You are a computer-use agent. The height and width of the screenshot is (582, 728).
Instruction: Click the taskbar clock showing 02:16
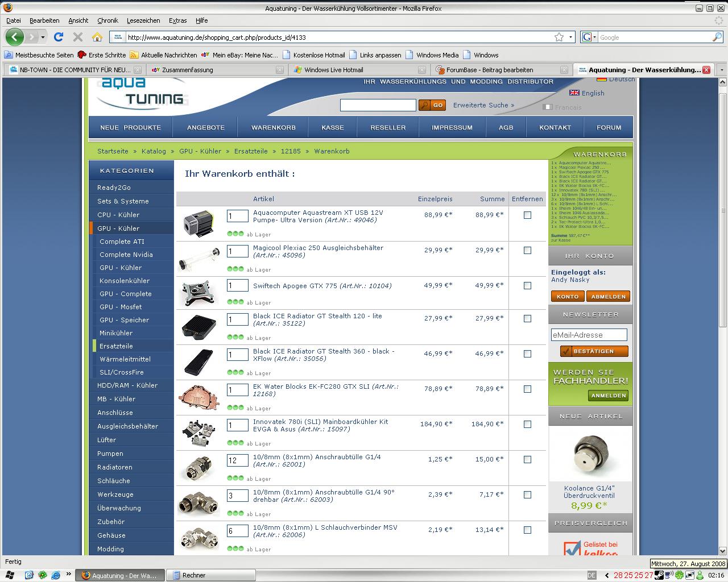[x=715, y=575]
